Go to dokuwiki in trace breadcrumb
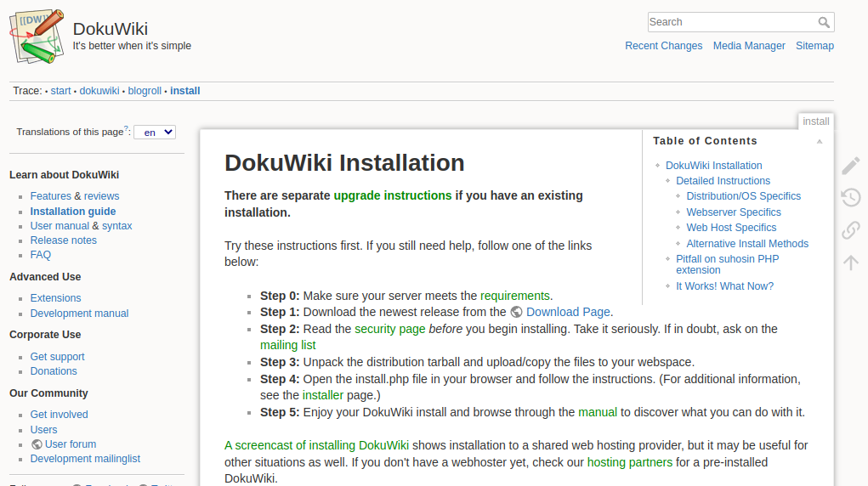Viewport: 868px width, 486px height. (99, 91)
